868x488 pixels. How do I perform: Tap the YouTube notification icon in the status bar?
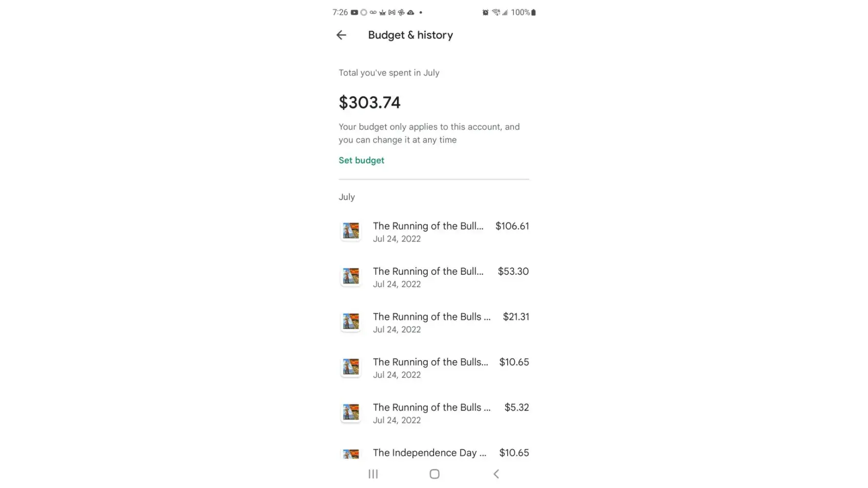(354, 13)
